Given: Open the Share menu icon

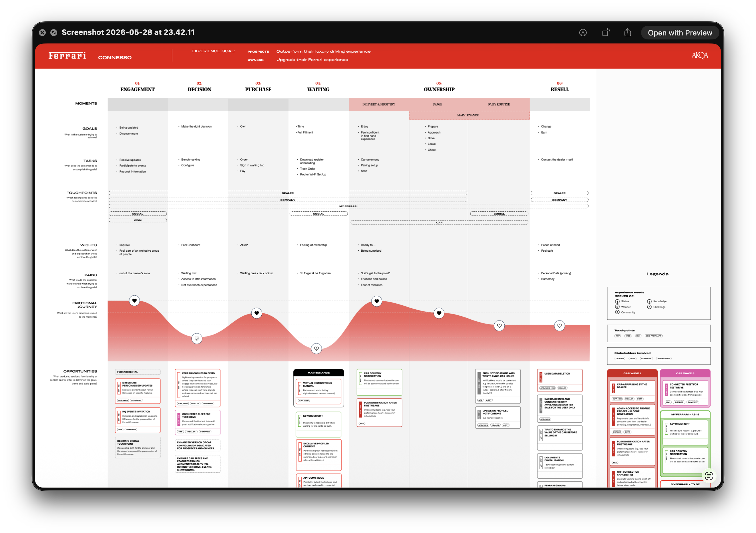Looking at the screenshot, I should pyautogui.click(x=628, y=32).
